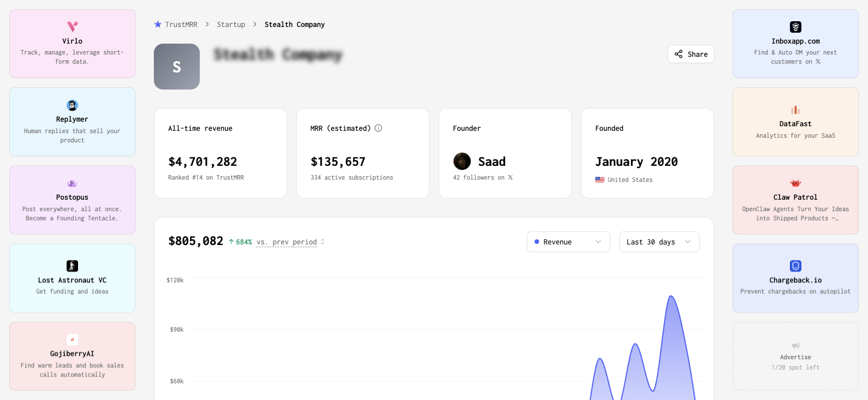The image size is (868, 400).
Task: Click the Stealth Company logo thumbnail
Action: coord(177,67)
